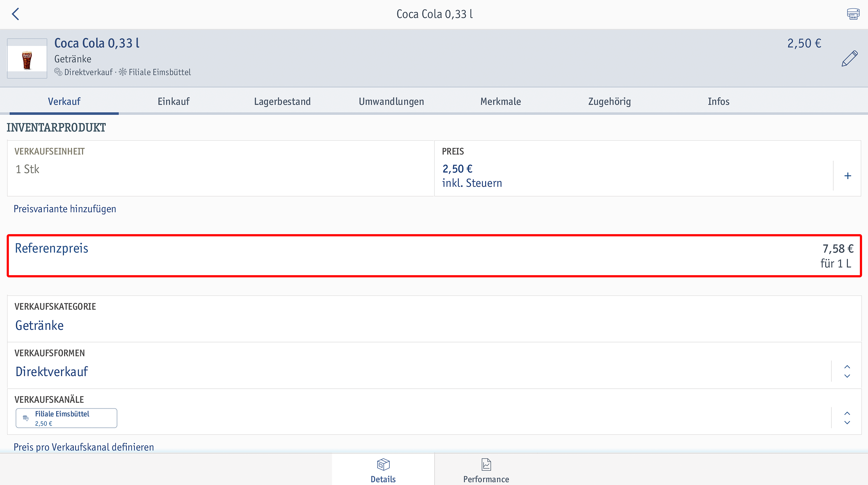Viewport: 868px width, 485px height.
Task: Click the 7,58 € reference price value
Action: pos(838,249)
